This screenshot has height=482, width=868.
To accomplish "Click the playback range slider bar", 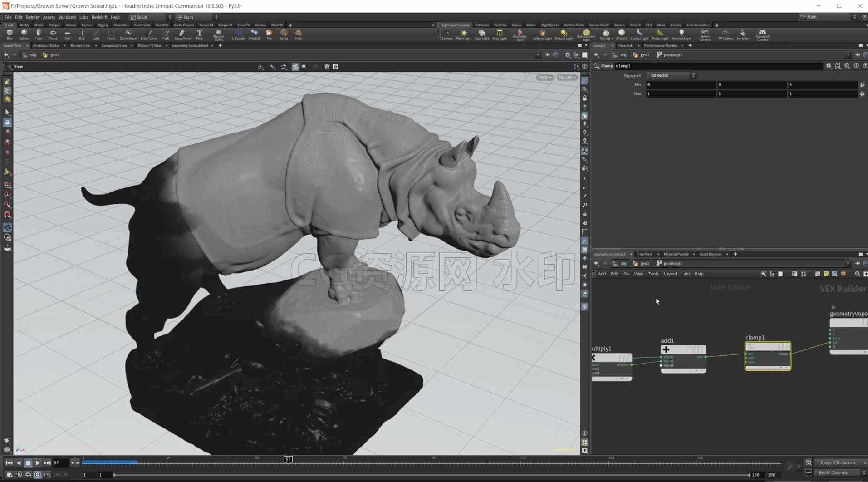I will coord(431,475).
